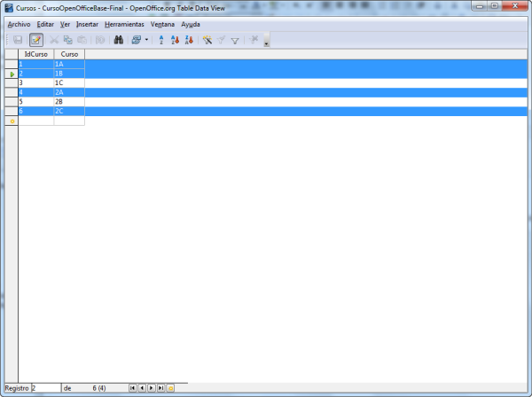Go to next record navigation button
The image size is (532, 397).
152,388
